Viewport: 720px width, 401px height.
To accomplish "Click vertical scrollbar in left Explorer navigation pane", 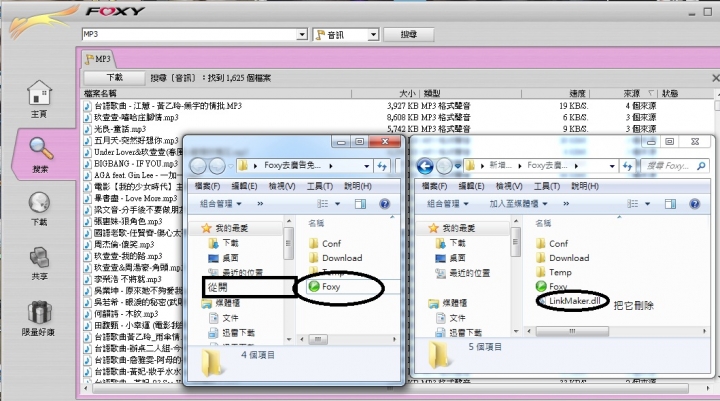I will point(288,243).
